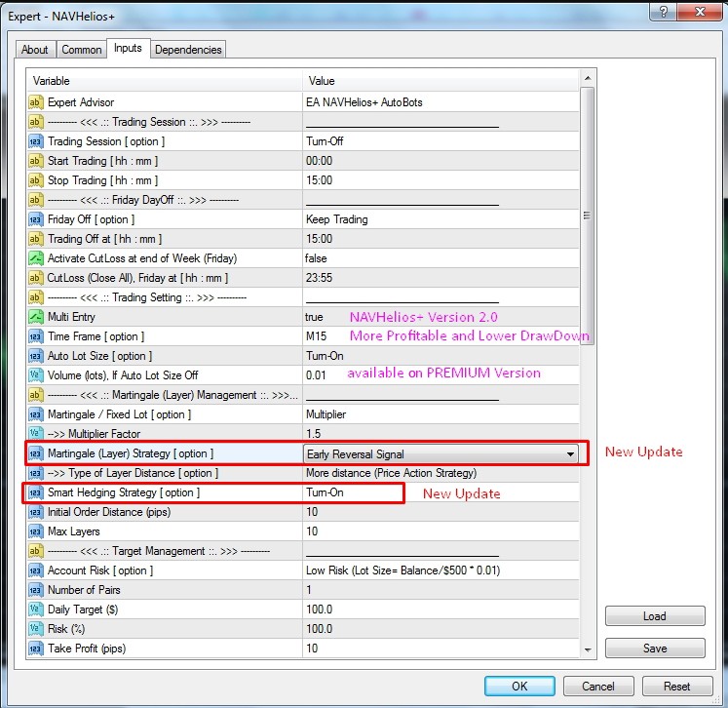Select the Martingale / Fixed Lot value Multiplier
Image resolution: width=728 pixels, height=708 pixels.
pyautogui.click(x=326, y=414)
